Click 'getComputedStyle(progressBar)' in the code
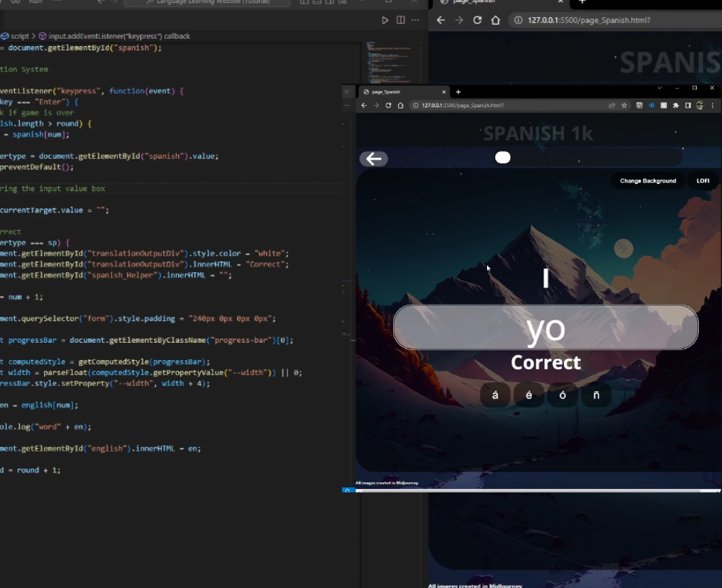The height and width of the screenshot is (588, 722). 144,361
